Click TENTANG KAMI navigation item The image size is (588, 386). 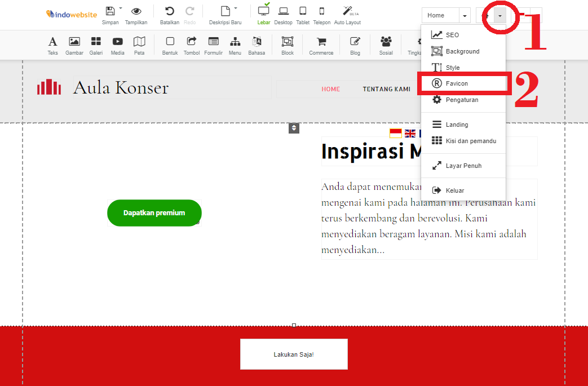[387, 88]
